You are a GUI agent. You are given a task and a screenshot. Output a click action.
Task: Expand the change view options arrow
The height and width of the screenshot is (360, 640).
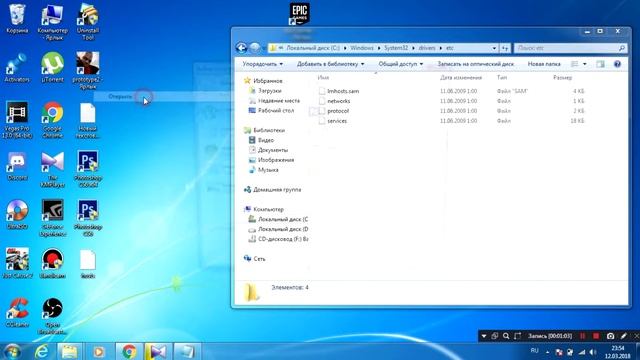pos(584,64)
